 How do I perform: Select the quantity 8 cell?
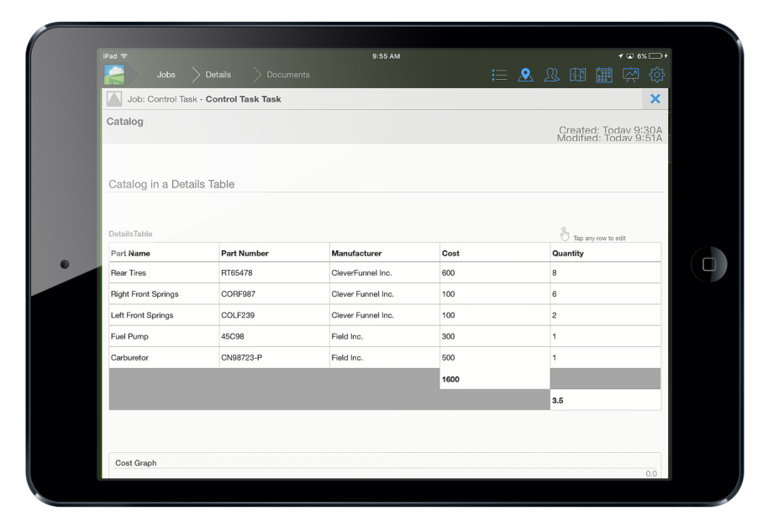tap(606, 272)
